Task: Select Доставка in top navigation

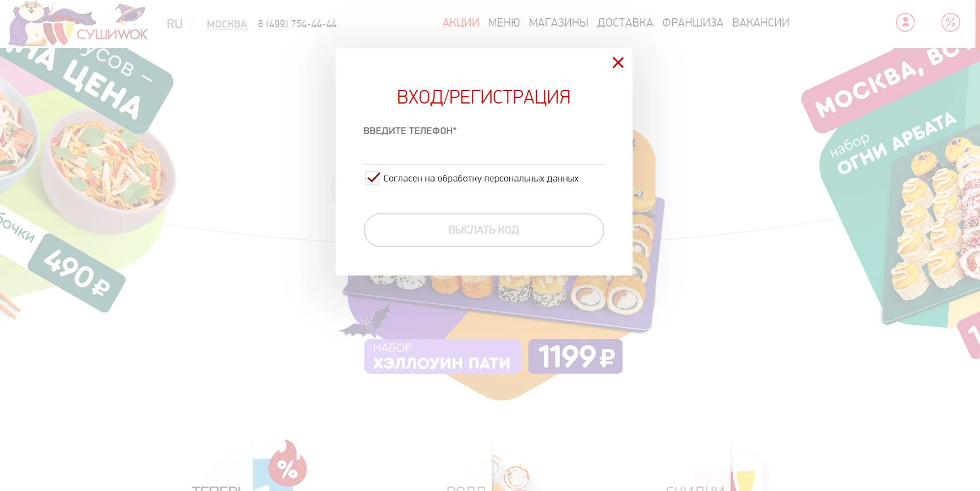Action: 625,23
